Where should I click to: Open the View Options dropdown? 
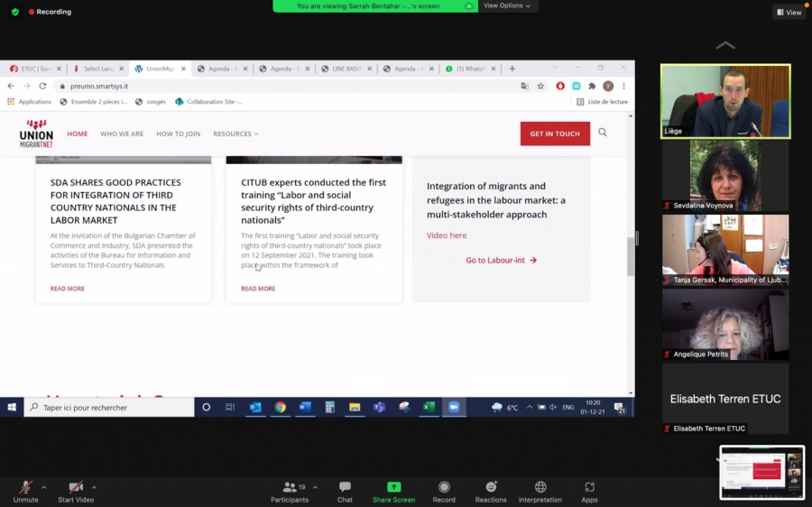[507, 5]
